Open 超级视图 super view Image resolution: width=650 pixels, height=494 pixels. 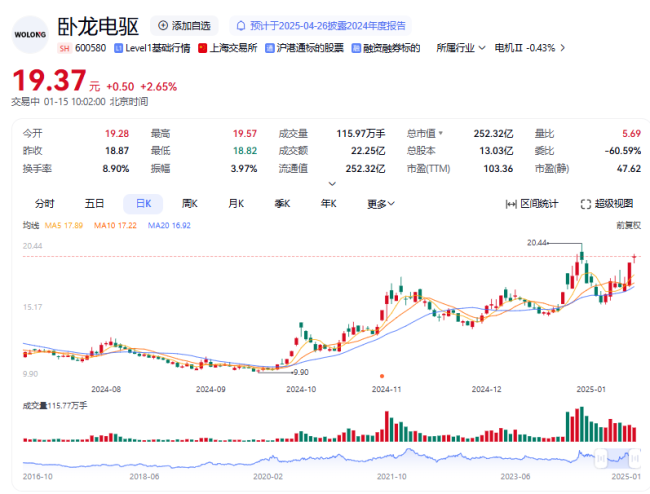click(607, 203)
